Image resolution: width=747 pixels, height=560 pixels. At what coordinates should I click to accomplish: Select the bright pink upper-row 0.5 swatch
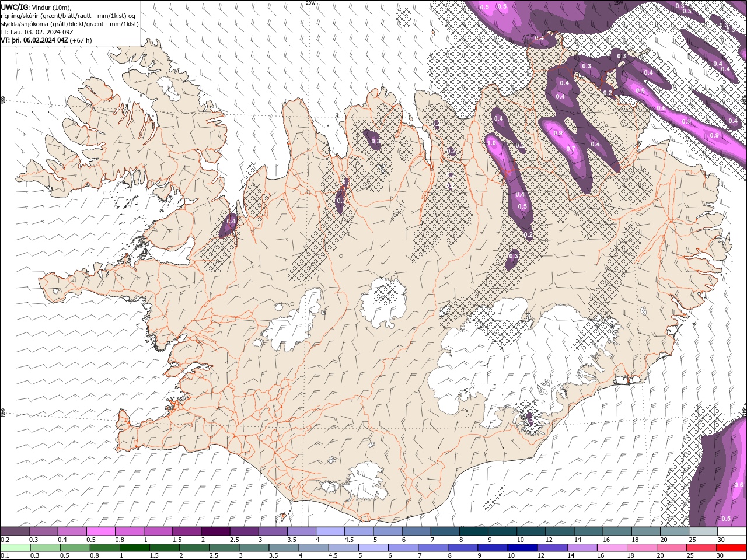tap(100, 531)
